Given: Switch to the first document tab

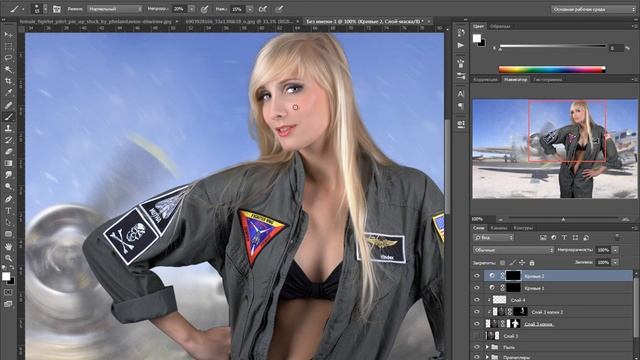Looking at the screenshot, I should (x=96, y=21).
